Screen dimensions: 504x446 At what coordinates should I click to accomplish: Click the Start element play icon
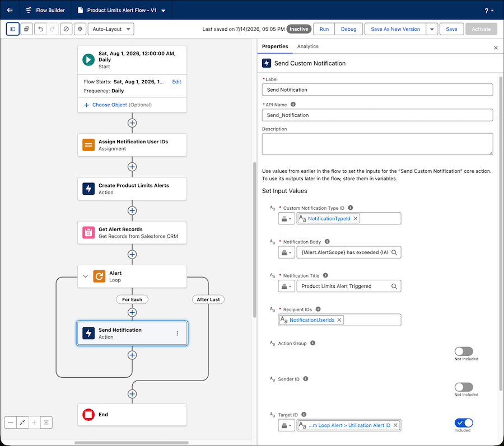pos(88,60)
